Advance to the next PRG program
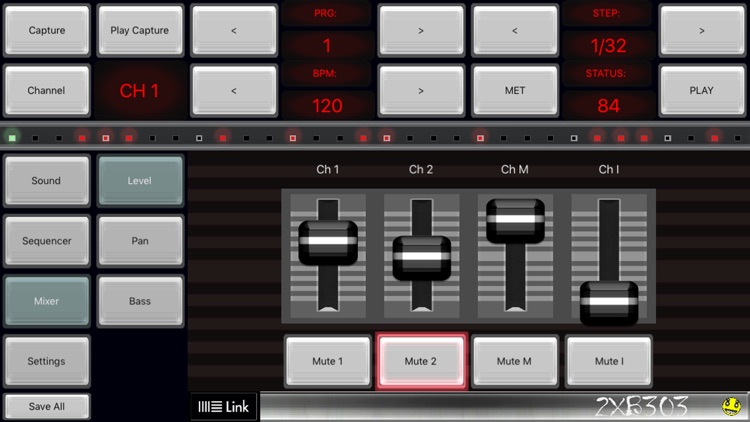Screen dimensions: 750x422 421,30
